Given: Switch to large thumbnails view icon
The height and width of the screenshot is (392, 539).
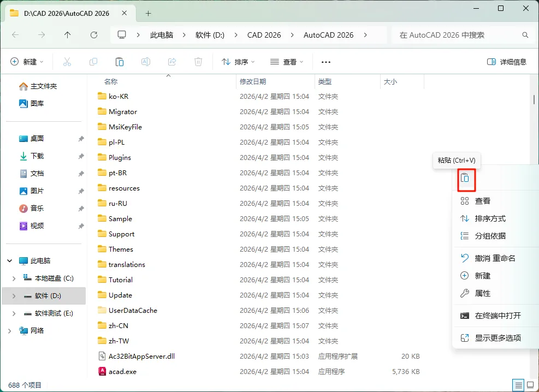Looking at the screenshot, I should click(530, 385).
